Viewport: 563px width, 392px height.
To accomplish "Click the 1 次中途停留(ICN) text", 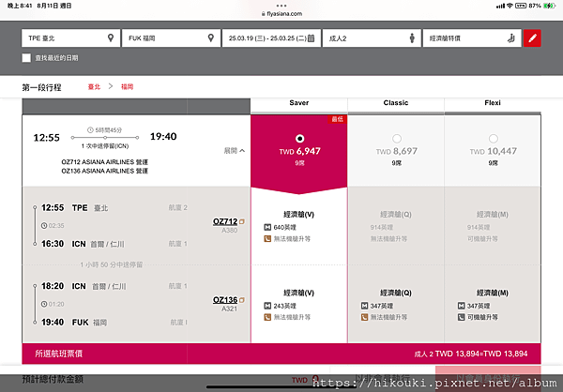I will 105,146.
